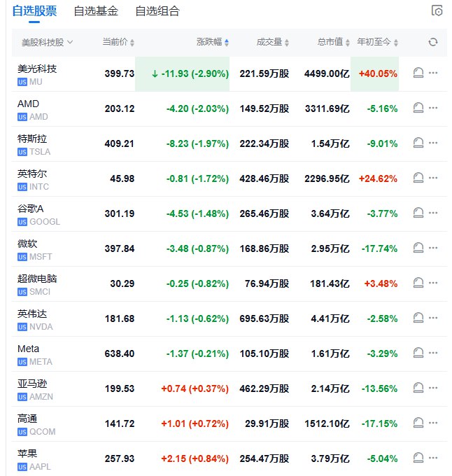The height and width of the screenshot is (476, 452).
Task: Open 美光科技 stock page
Action: [x=37, y=69]
